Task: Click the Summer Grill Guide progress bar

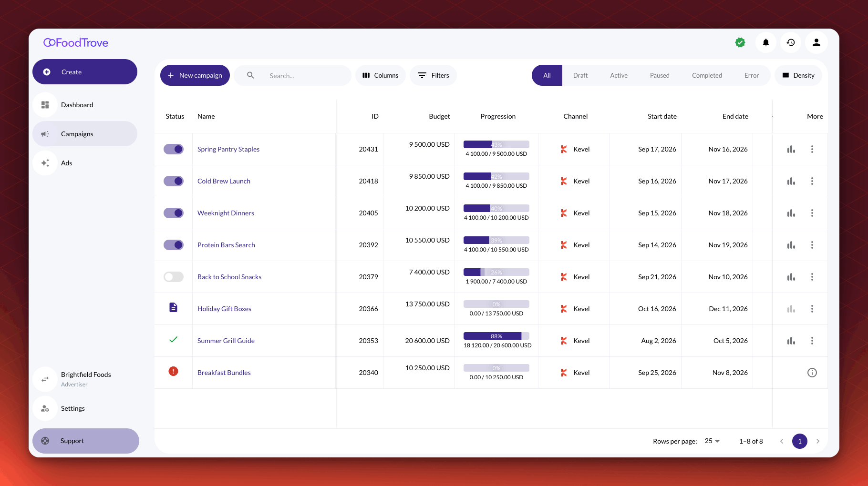Action: (x=496, y=336)
